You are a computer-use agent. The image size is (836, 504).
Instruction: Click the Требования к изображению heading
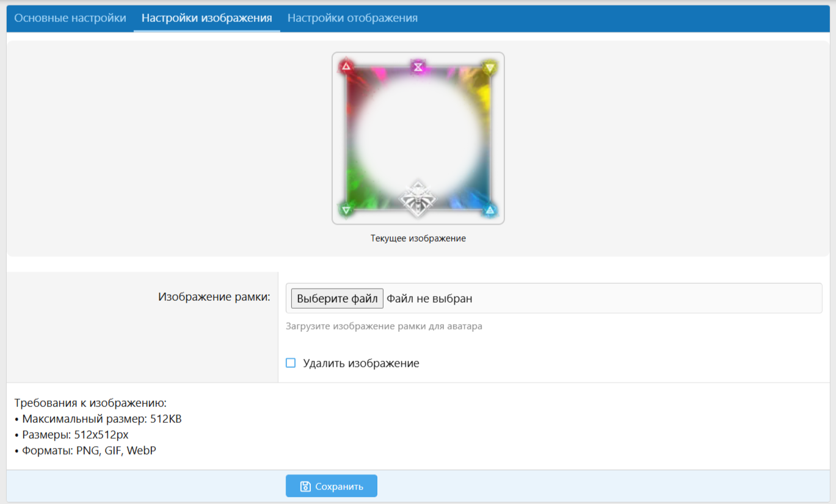click(x=90, y=403)
